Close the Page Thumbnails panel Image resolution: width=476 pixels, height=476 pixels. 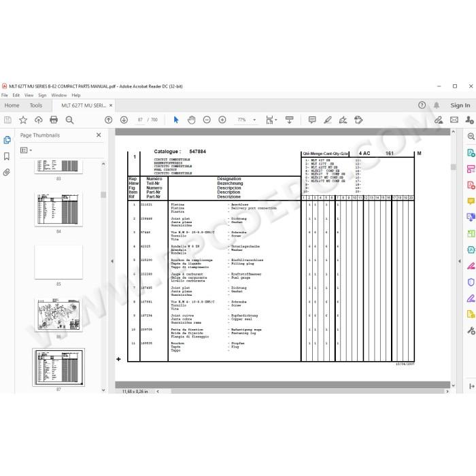(99, 135)
